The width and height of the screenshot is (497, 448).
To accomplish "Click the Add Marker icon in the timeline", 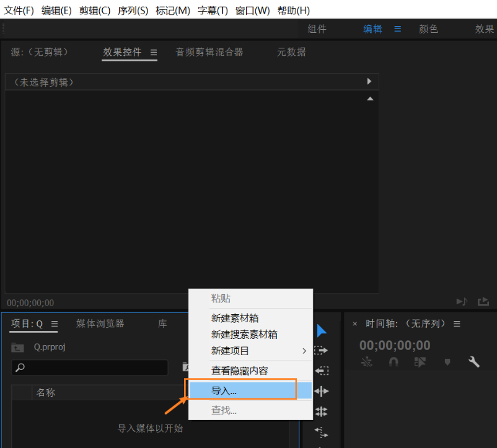I will (x=447, y=362).
